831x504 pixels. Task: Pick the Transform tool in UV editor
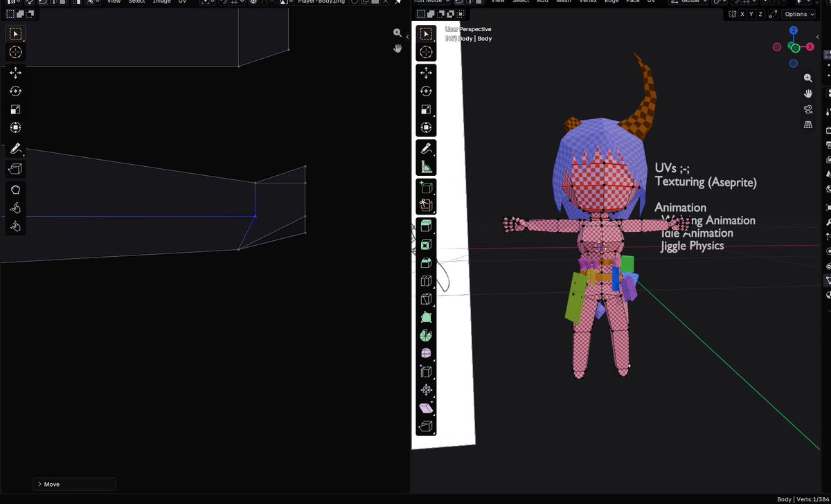click(x=15, y=127)
